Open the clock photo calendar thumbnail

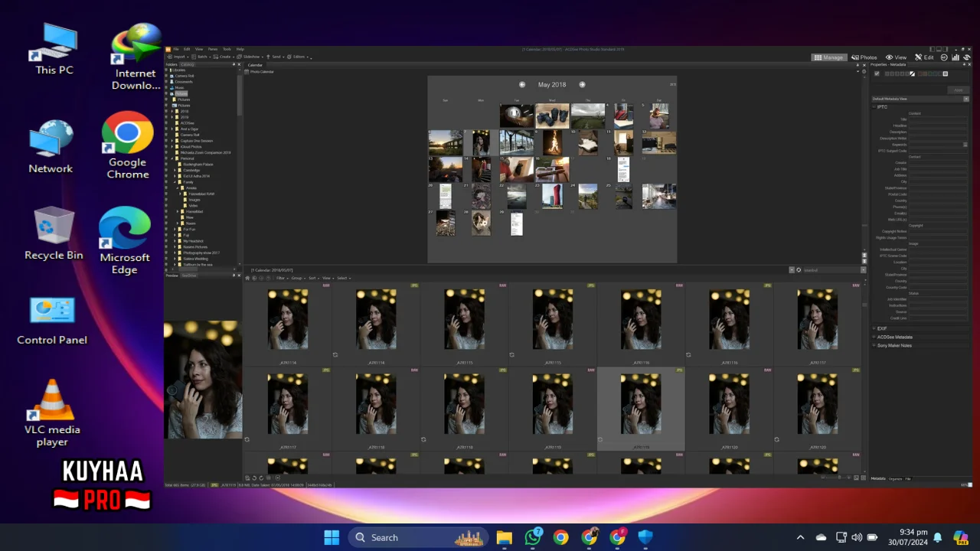pos(517,116)
